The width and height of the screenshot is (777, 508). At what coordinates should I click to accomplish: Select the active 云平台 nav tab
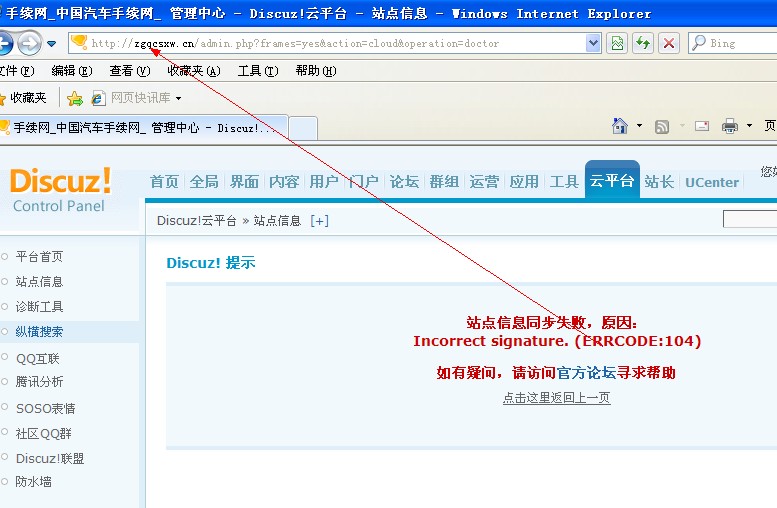pyautogui.click(x=612, y=180)
